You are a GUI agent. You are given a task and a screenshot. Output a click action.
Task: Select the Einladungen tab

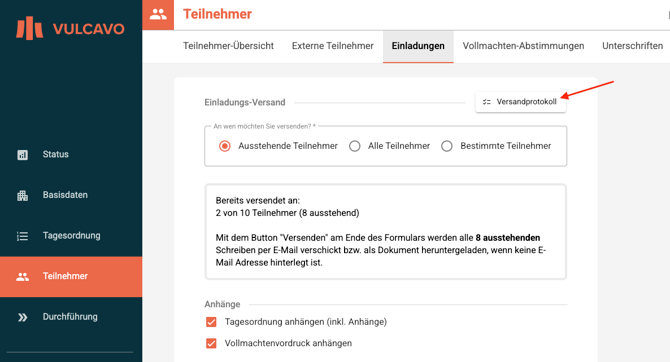(418, 46)
